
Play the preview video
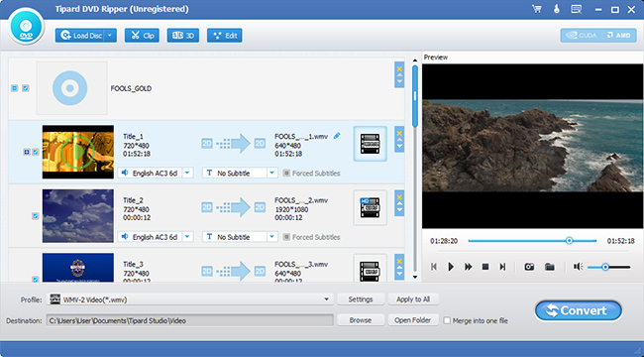[x=451, y=267]
